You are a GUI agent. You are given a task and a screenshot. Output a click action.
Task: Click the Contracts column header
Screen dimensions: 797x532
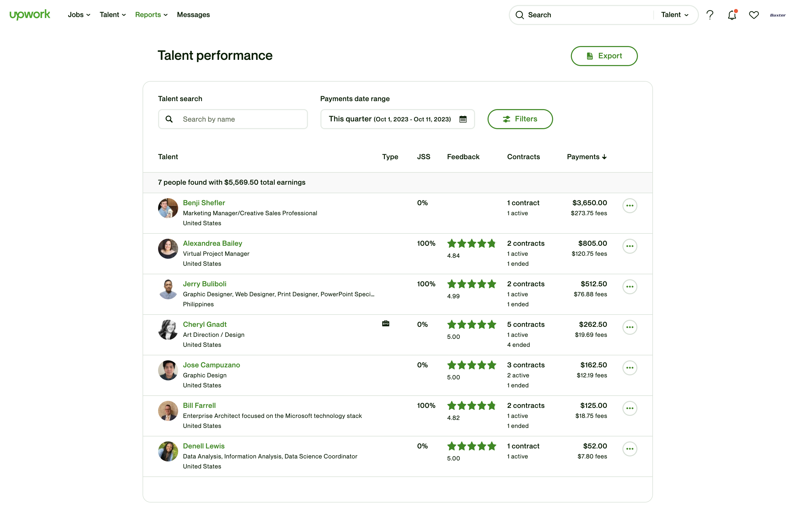[x=523, y=157]
